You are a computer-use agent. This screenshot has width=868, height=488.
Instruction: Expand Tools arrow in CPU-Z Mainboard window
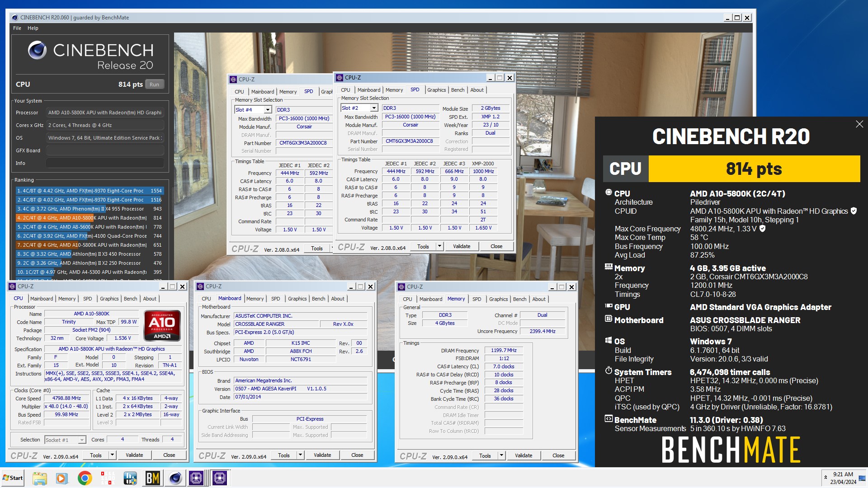[x=300, y=455]
